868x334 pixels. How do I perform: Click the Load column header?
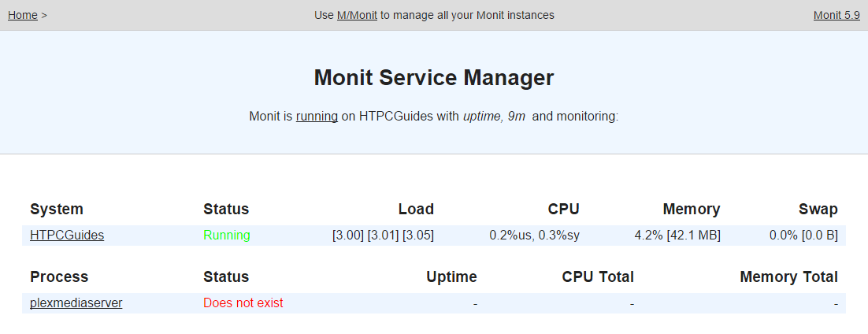pyautogui.click(x=416, y=209)
